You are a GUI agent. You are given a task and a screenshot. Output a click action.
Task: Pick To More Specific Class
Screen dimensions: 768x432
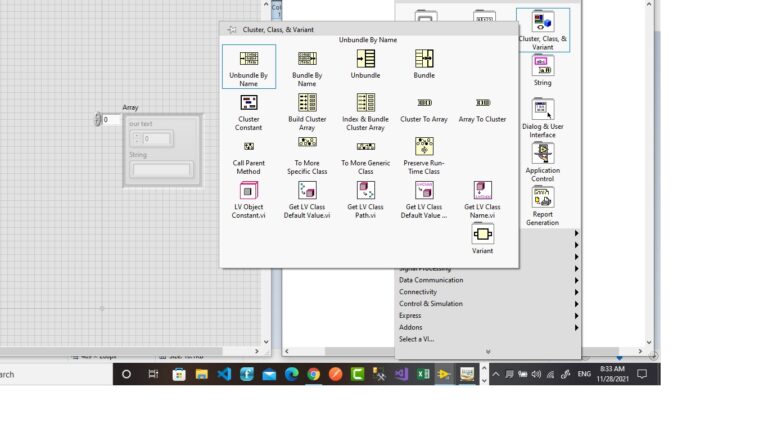click(307, 156)
